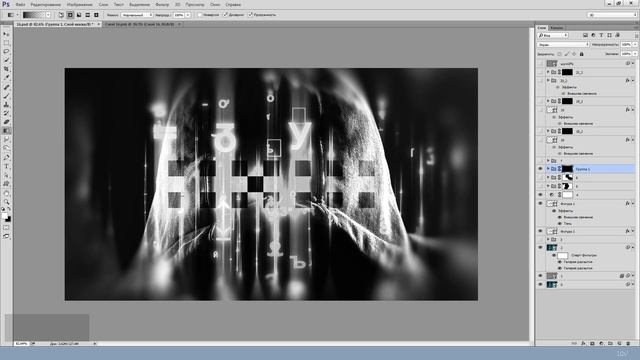640x360 pixels.
Task: Switch to the Каналы panel tab
Action: pos(556,28)
